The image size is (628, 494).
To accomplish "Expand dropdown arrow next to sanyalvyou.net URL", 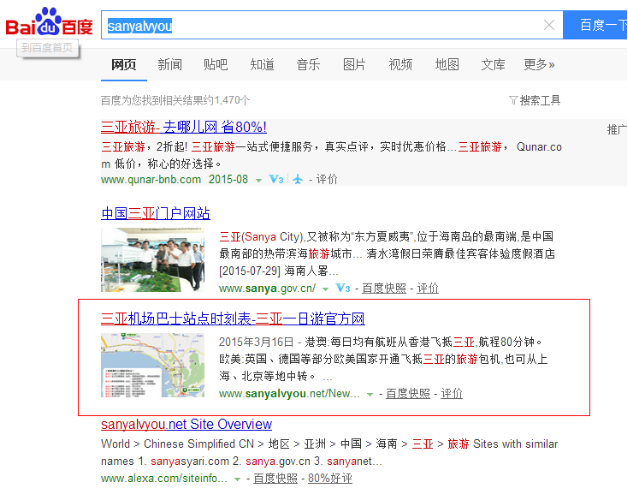I will 370,395.
